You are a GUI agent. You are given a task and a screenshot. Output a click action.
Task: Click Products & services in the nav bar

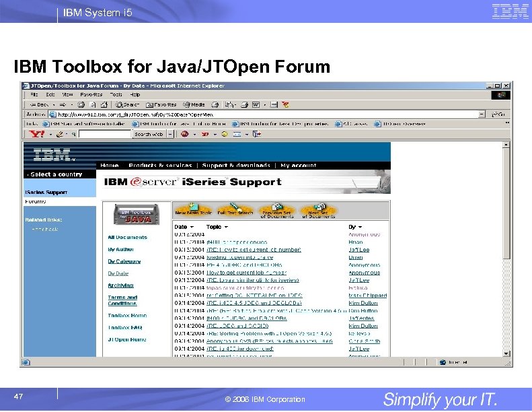160,166
